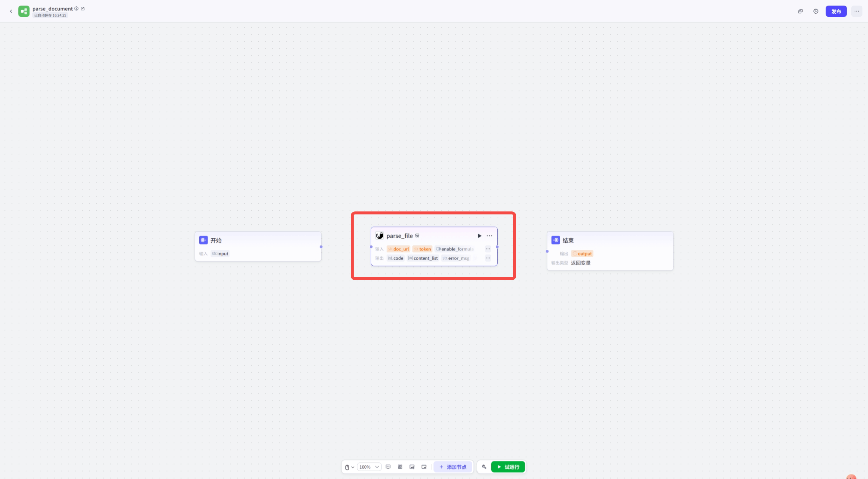Image resolution: width=868 pixels, height=479 pixels.
Task: Click the 添加节点 add node button
Action: click(453, 467)
